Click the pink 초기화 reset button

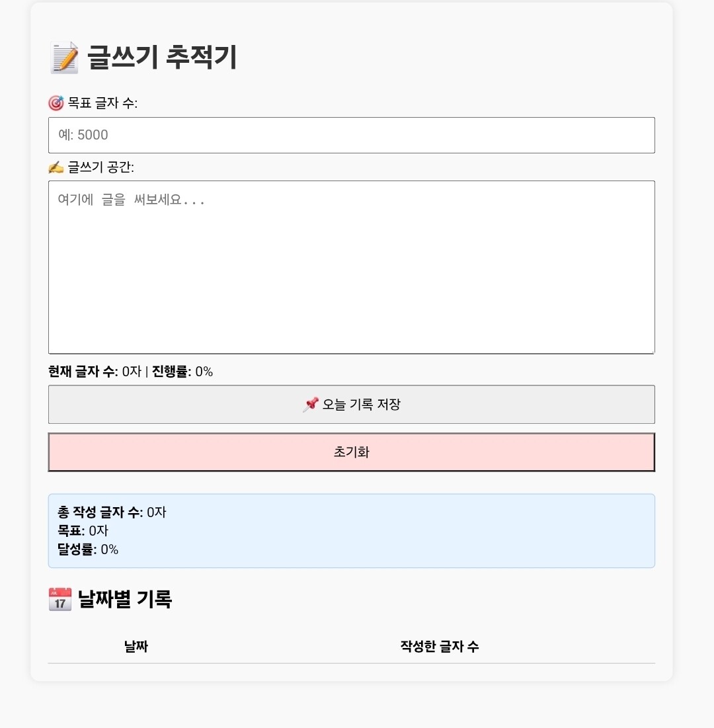(352, 452)
